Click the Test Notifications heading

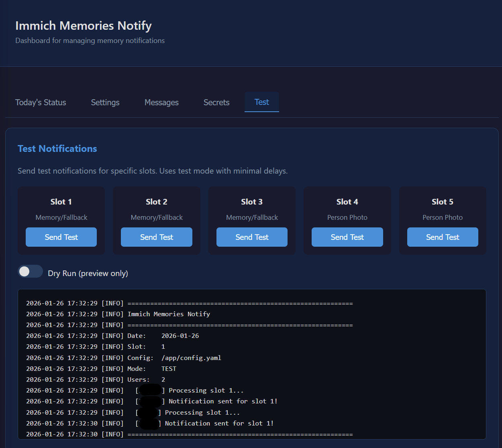57,149
